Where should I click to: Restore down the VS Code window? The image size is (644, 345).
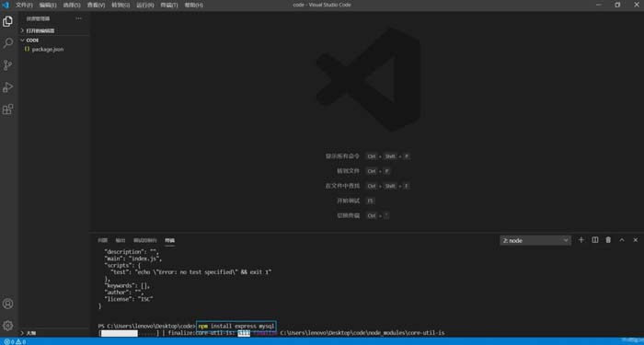click(617, 5)
